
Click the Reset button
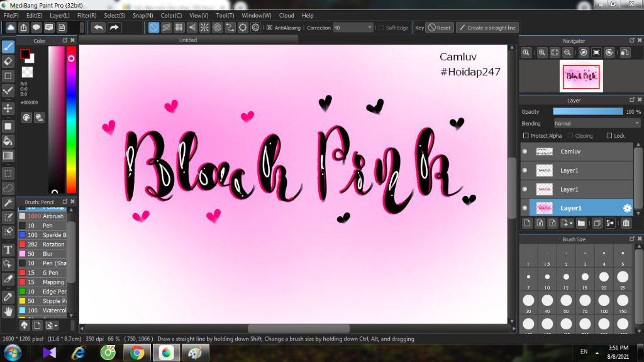click(439, 28)
